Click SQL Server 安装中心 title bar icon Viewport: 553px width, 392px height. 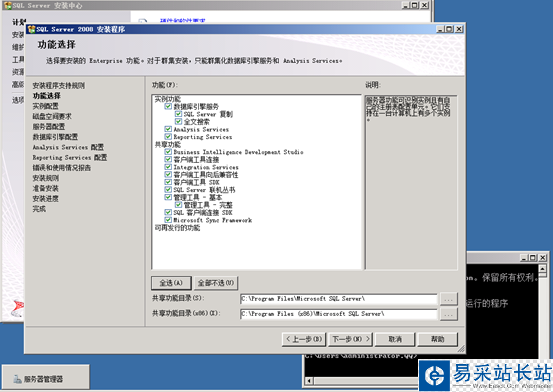[8, 5]
